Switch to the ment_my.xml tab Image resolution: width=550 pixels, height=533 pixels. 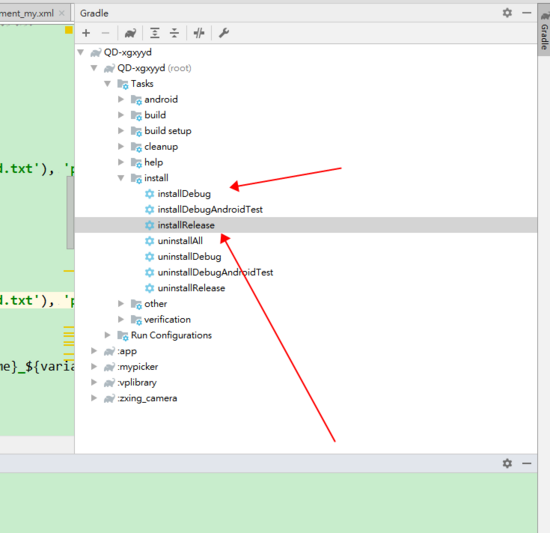click(27, 13)
